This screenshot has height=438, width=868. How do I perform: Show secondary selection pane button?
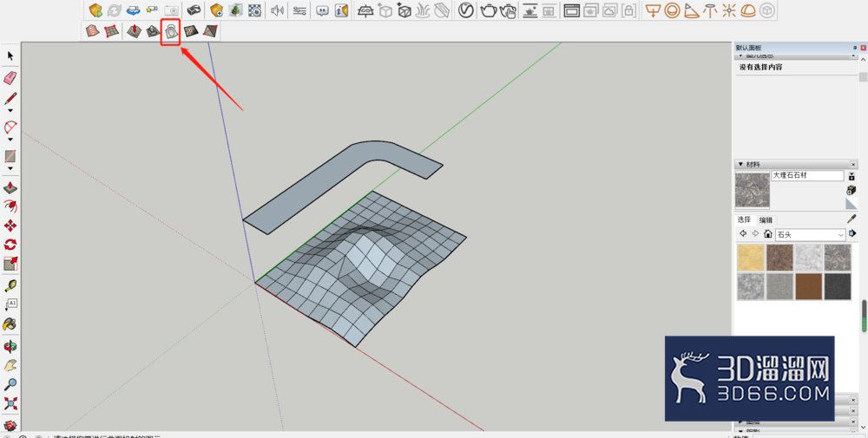pos(852,176)
